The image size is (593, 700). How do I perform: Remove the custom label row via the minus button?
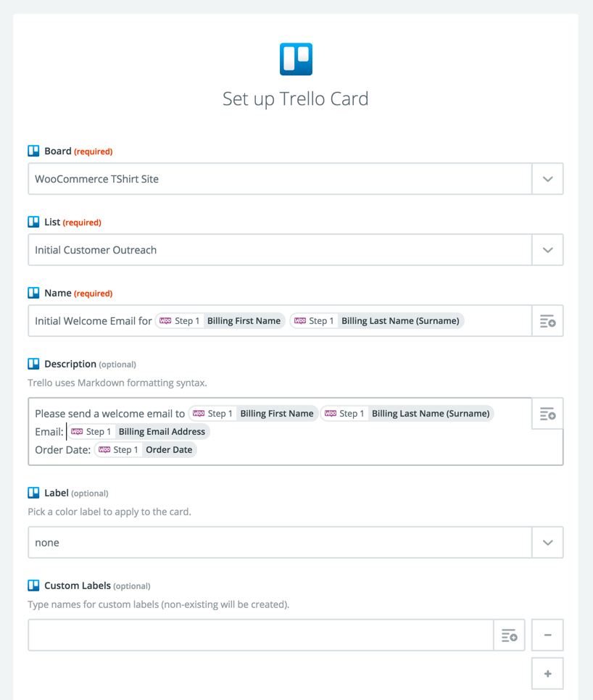(x=547, y=635)
